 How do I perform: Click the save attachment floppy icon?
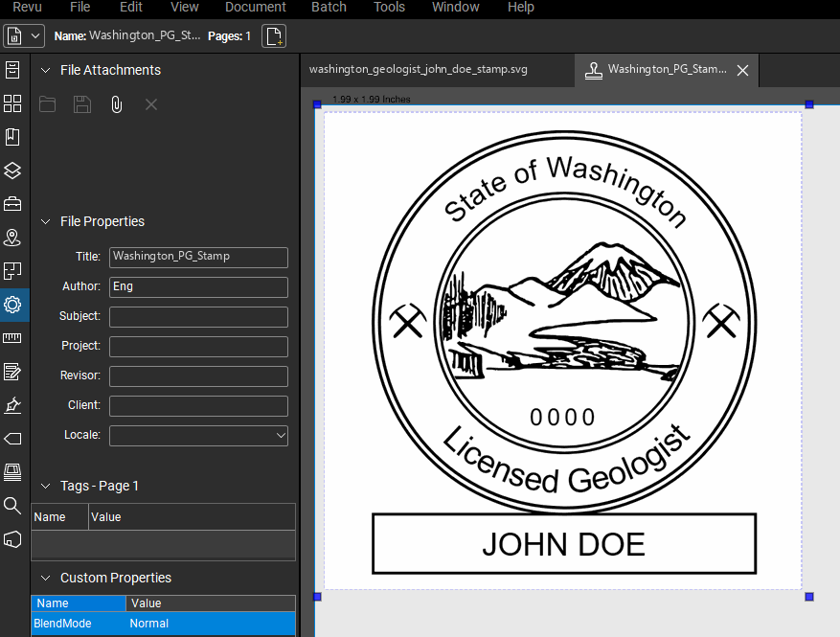82,104
